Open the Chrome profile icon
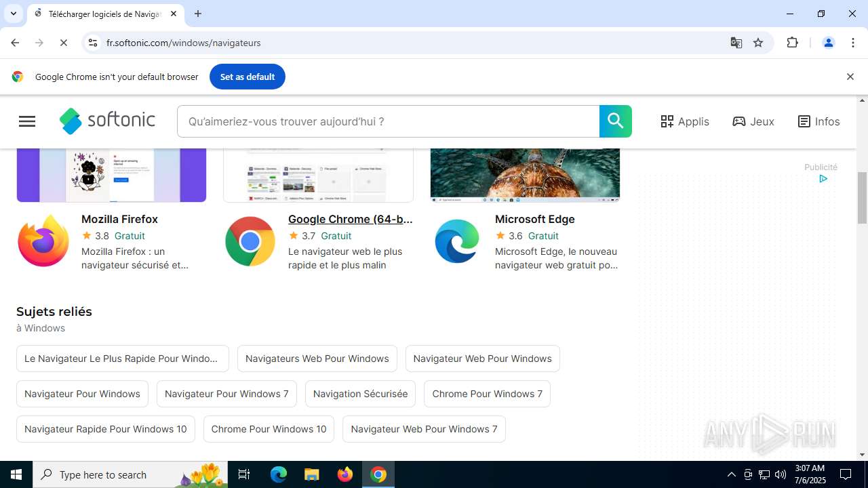This screenshot has height=488, width=868. pyautogui.click(x=828, y=43)
